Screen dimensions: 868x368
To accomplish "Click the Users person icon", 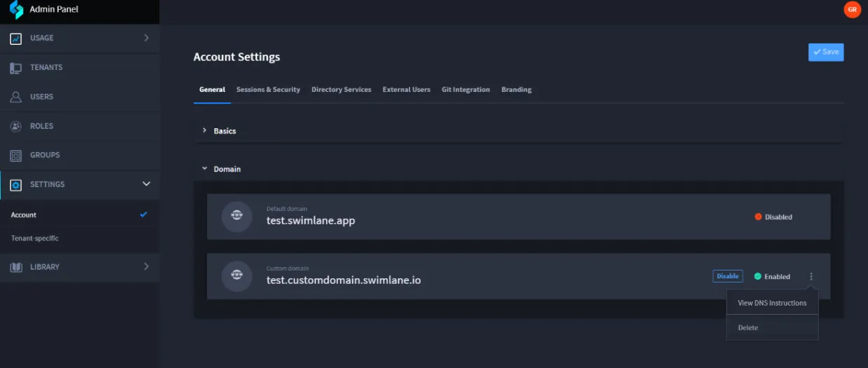I will tap(15, 97).
